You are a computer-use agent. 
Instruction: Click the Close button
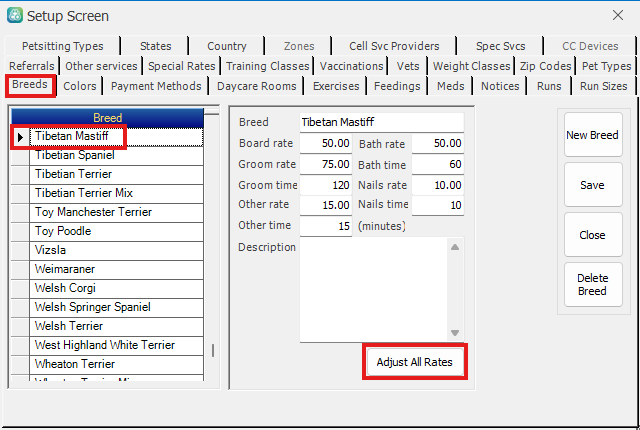pos(593,235)
